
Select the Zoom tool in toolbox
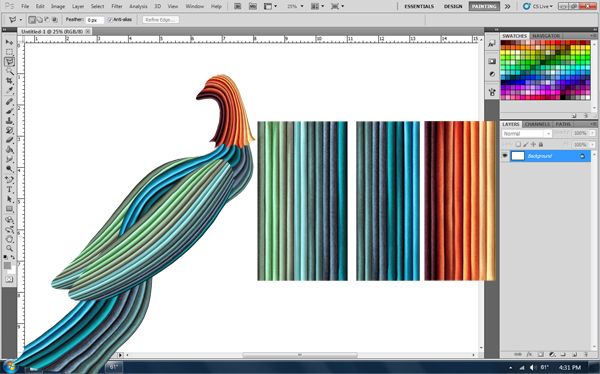point(9,249)
